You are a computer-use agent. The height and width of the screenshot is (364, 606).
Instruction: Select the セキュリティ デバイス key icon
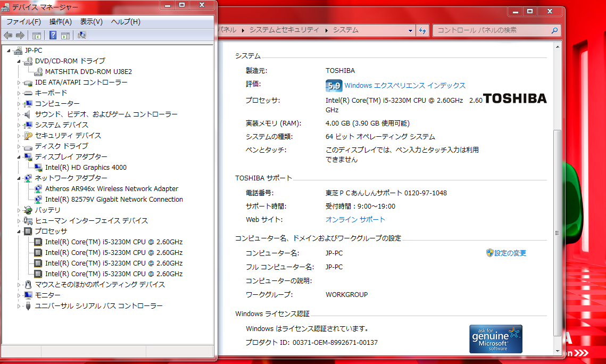(x=28, y=136)
